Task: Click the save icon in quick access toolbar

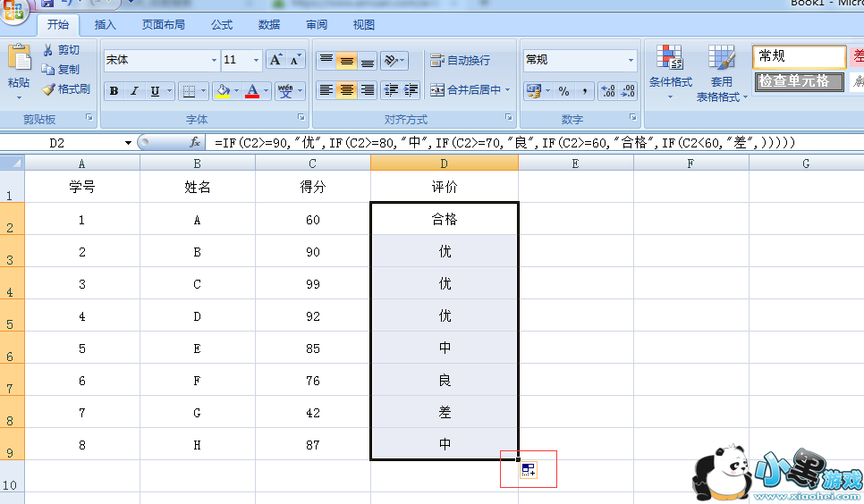Action: click(47, 4)
